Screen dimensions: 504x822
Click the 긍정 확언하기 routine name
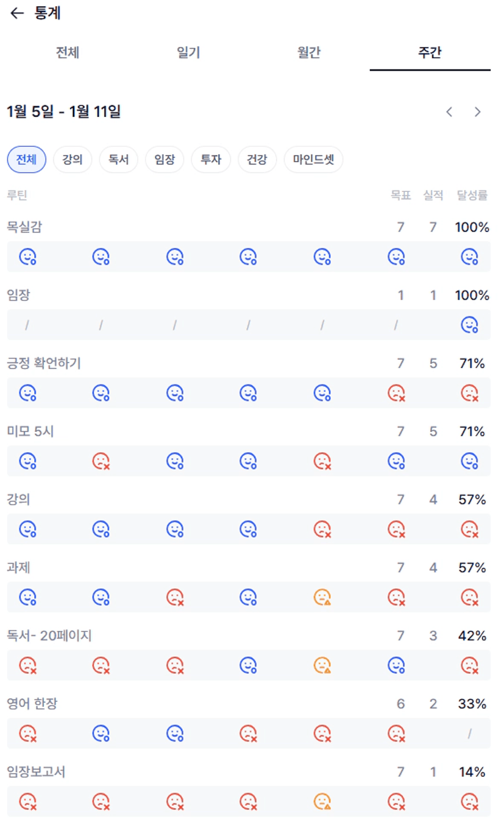[44, 364]
